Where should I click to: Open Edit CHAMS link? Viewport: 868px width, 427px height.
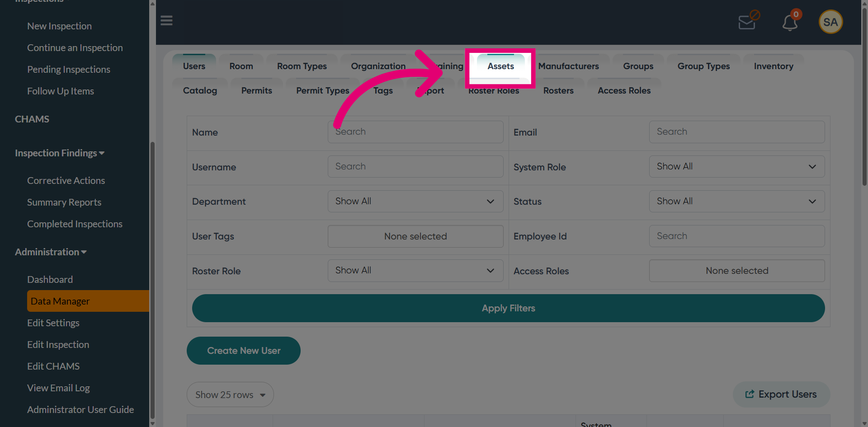pos(53,366)
